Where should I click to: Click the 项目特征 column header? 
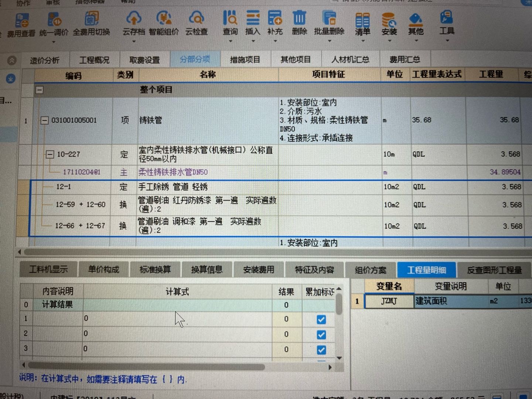coord(329,74)
